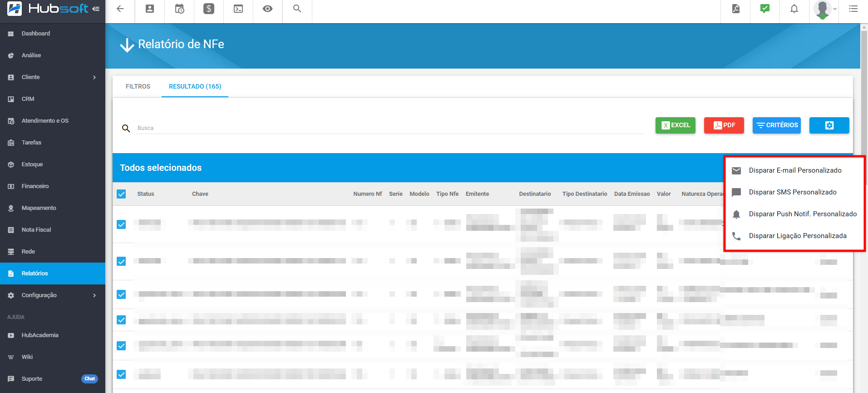The width and height of the screenshot is (868, 393).
Task: Uncheck the fourth result row checkbox
Action: point(121,320)
